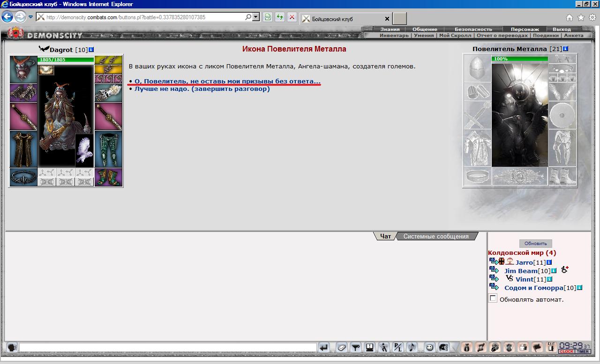Open Dagrot's info icon
The width and height of the screenshot is (600, 364).
[x=91, y=49]
